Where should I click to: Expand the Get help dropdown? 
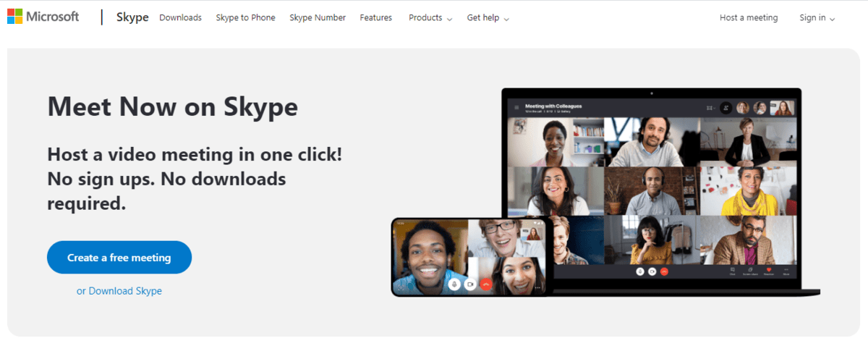pyautogui.click(x=488, y=17)
